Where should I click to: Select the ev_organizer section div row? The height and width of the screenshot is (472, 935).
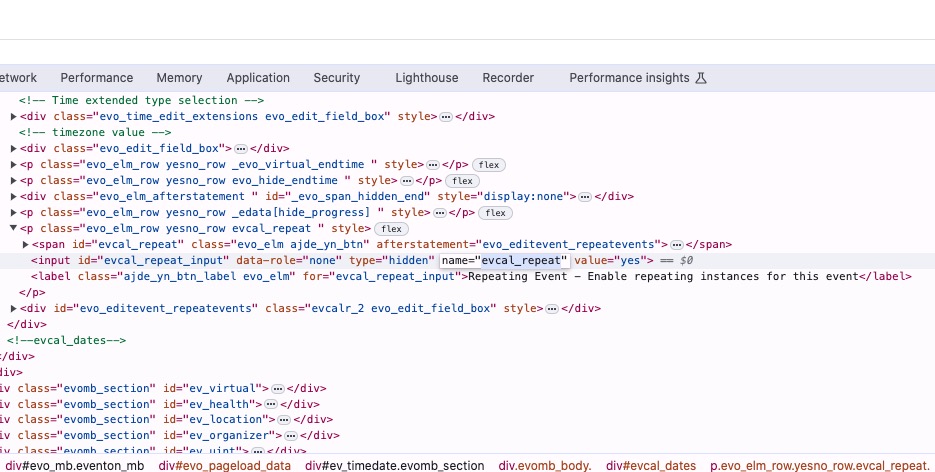[170, 436]
